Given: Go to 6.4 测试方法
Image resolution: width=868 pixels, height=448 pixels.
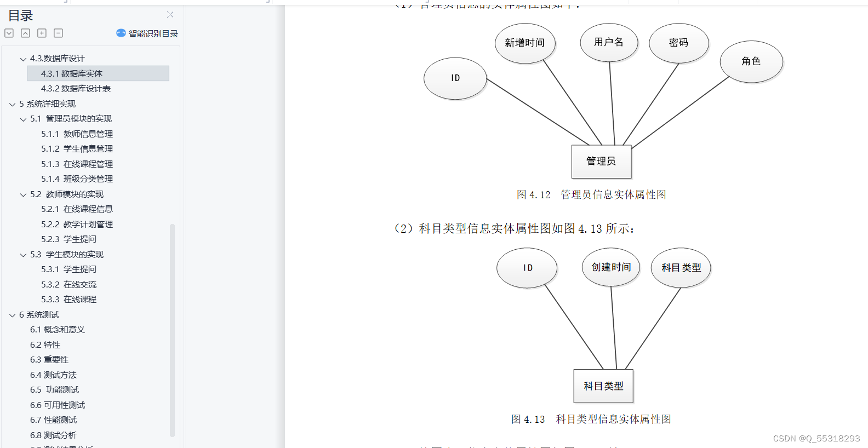Looking at the screenshot, I should tap(53, 375).
